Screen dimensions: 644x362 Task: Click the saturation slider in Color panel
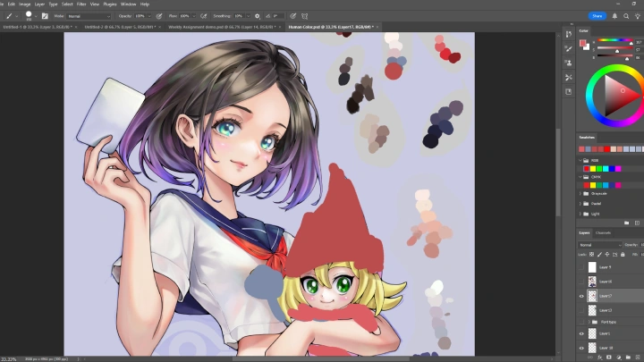point(614,47)
